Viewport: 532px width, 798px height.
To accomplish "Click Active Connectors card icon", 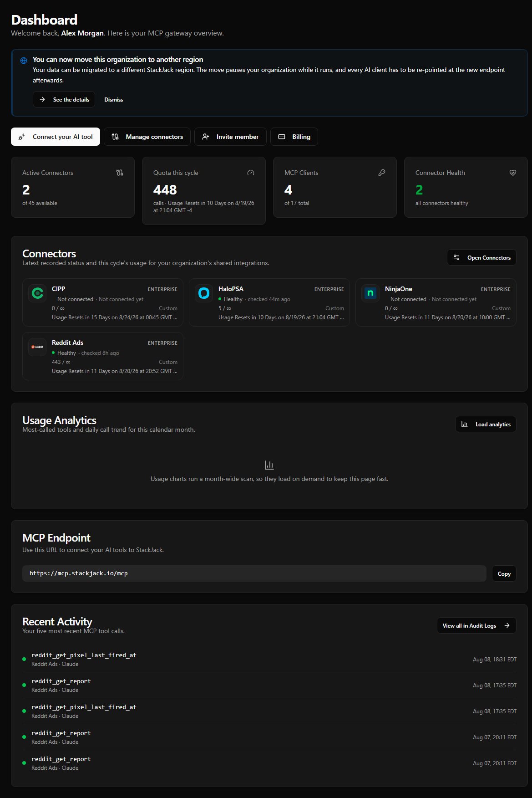I will pos(120,173).
